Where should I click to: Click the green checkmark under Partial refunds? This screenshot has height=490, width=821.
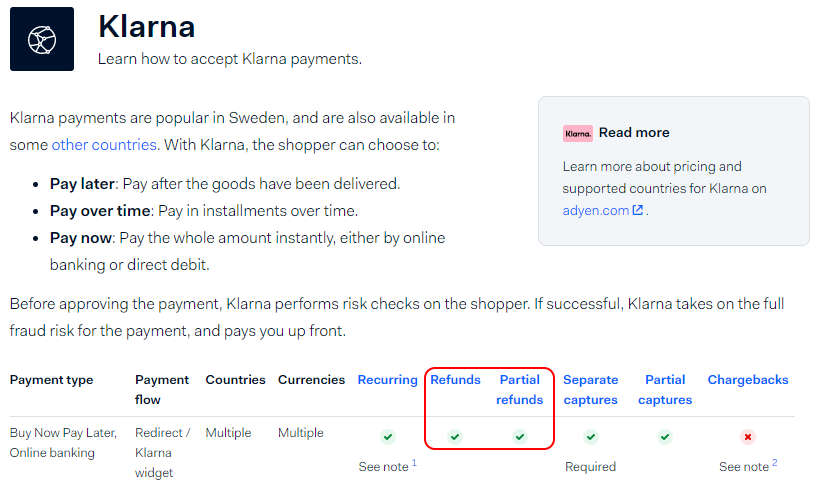[519, 436]
